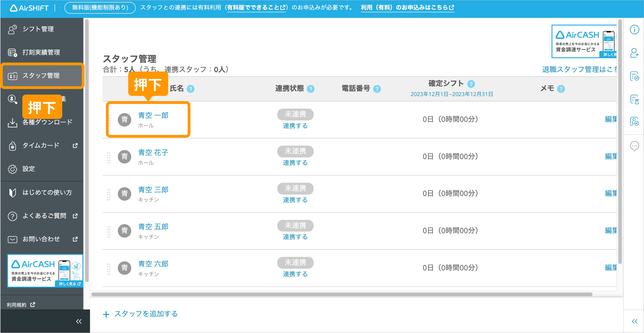644x333 pixels.
Task: Click the 打刻実績管理 list icon
Action: click(12, 53)
